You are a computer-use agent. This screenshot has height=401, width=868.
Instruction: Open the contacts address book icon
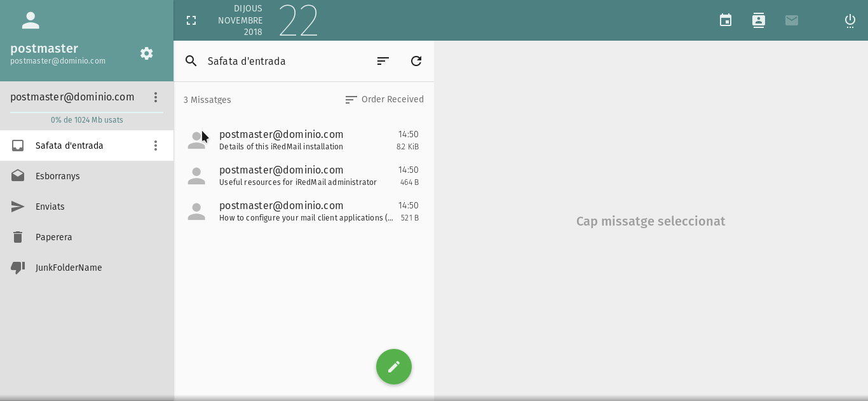[759, 20]
